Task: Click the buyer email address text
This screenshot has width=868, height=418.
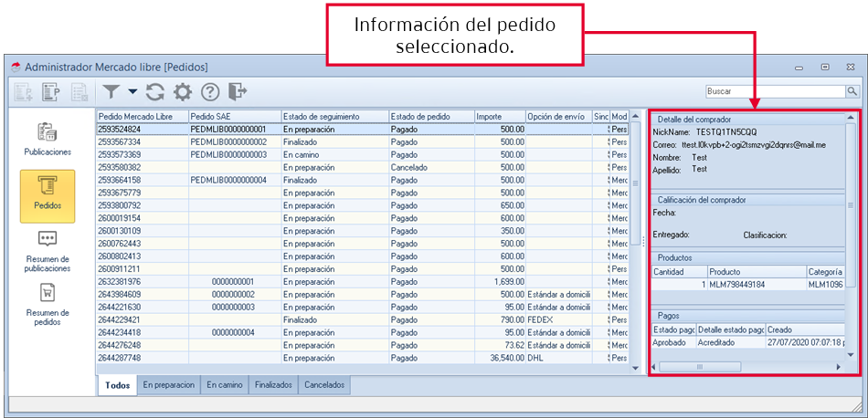Action: 754,145
